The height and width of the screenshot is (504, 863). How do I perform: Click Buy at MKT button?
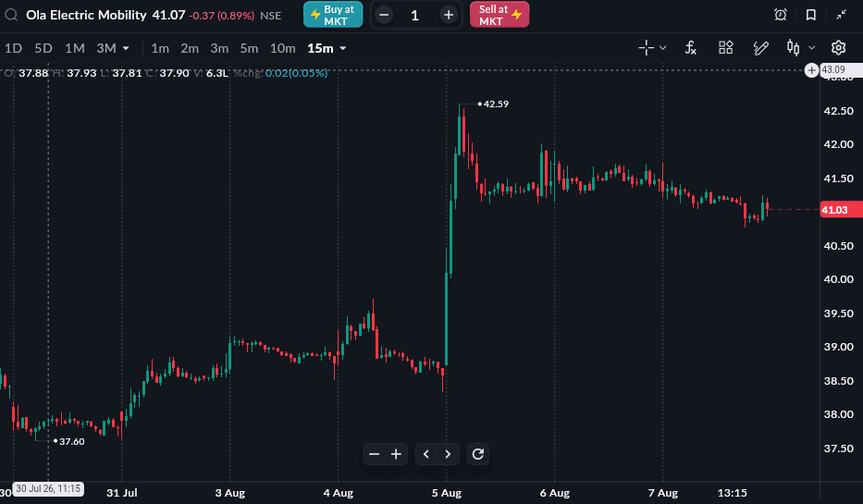[333, 15]
